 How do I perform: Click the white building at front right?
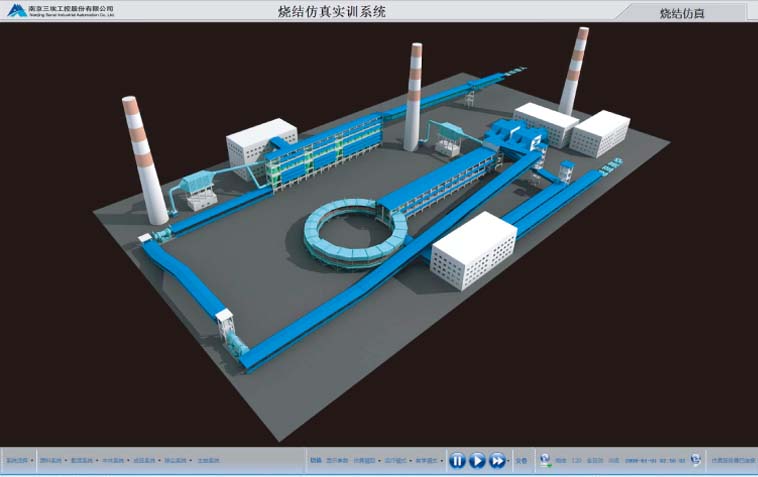473,250
